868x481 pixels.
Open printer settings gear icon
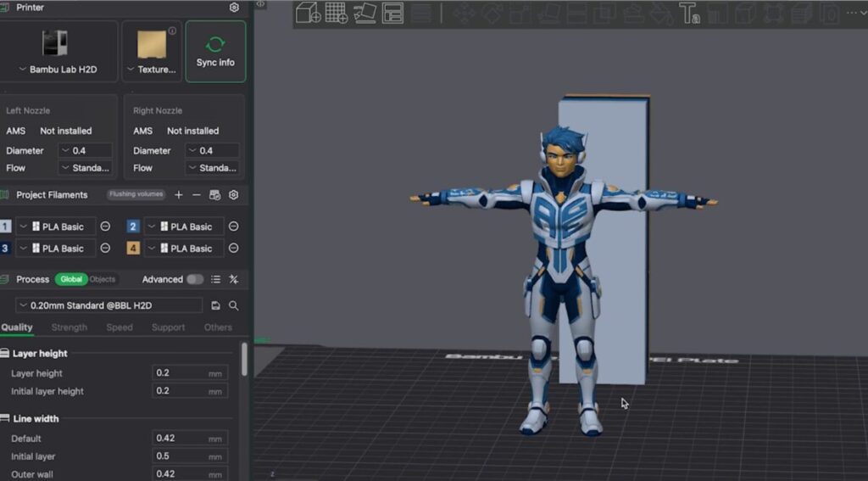pyautogui.click(x=234, y=8)
